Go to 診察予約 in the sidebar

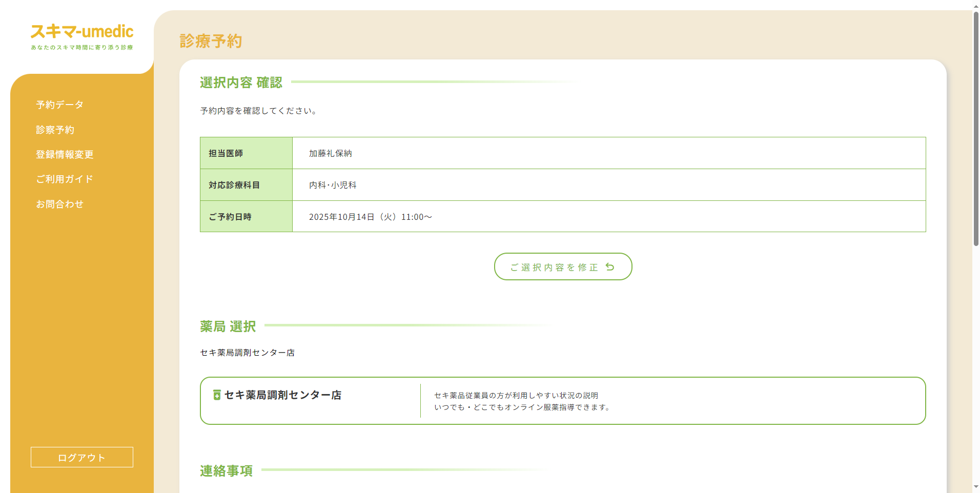click(x=55, y=130)
